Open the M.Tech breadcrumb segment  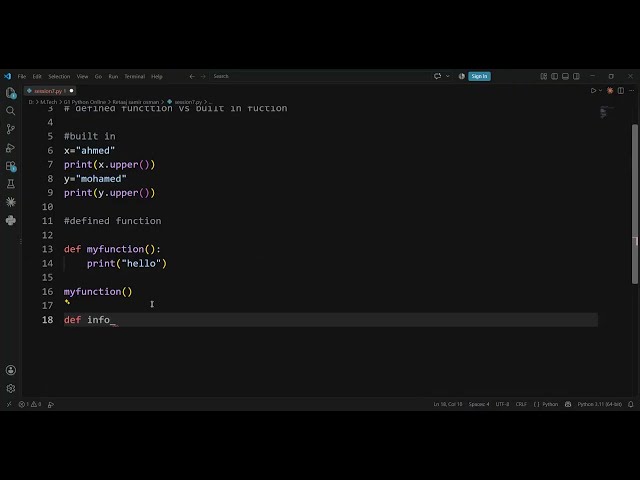click(x=49, y=102)
